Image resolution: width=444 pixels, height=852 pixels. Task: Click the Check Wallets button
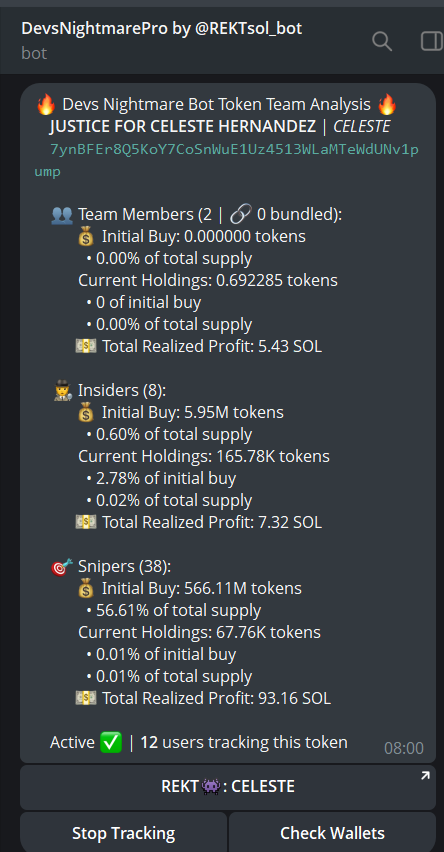(332, 833)
